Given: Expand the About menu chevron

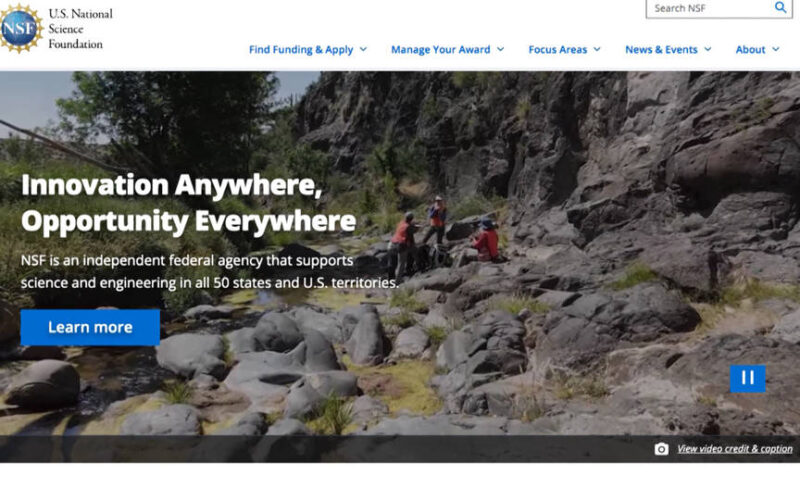Looking at the screenshot, I should click(776, 49).
